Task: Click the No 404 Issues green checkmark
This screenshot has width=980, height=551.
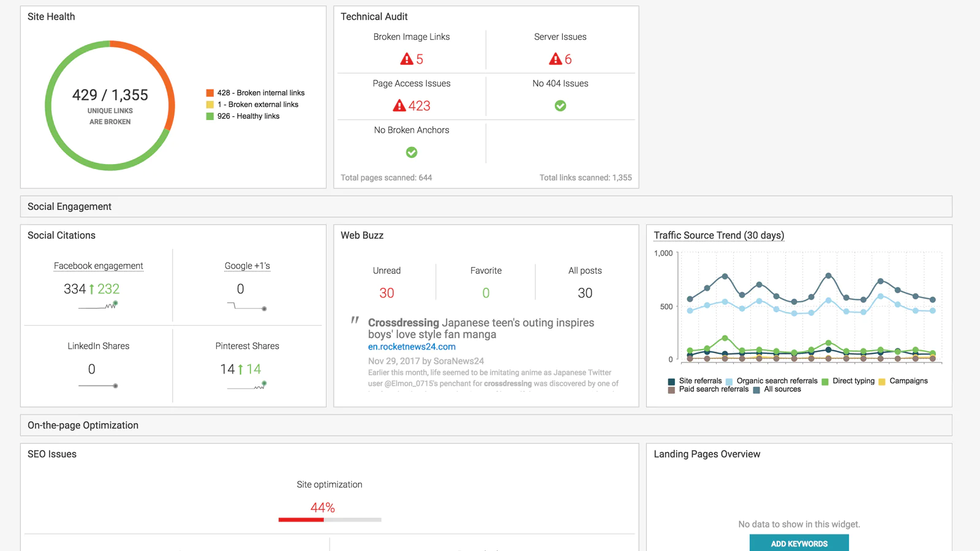Action: coord(560,106)
